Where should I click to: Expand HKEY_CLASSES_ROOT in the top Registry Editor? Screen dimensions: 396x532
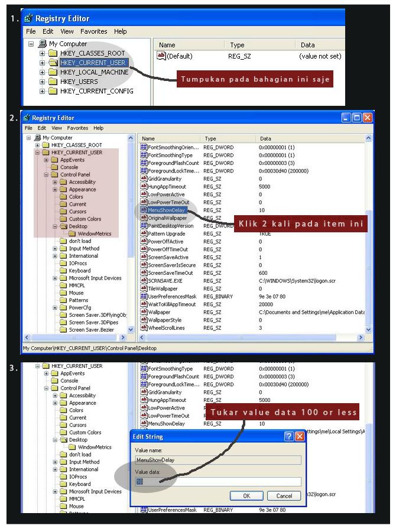pyautogui.click(x=42, y=53)
